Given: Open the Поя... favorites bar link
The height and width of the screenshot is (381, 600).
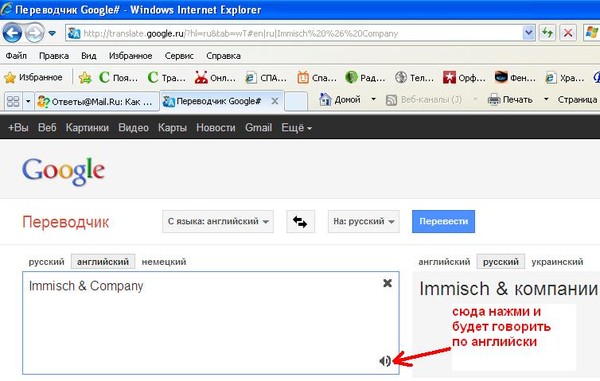Looking at the screenshot, I should [118, 78].
